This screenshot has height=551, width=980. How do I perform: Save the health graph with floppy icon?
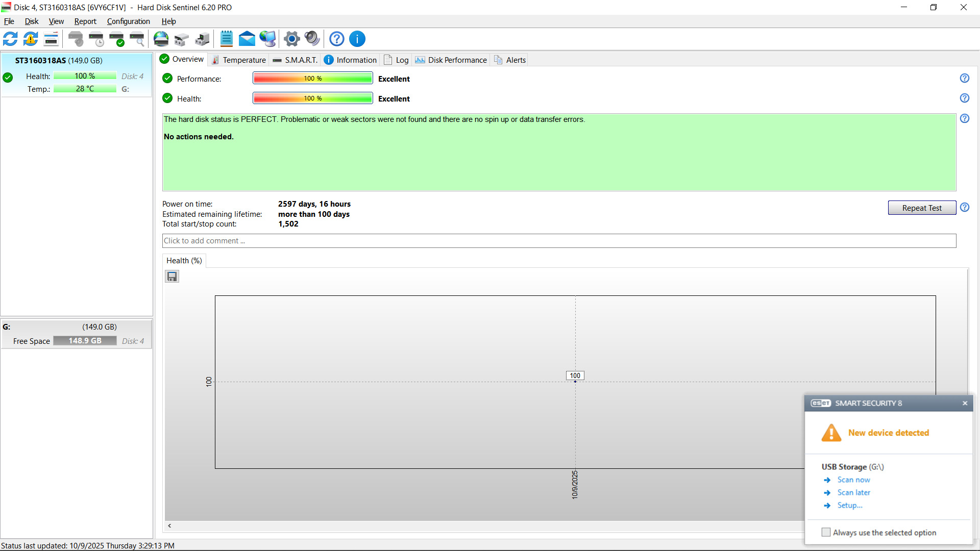[172, 277]
